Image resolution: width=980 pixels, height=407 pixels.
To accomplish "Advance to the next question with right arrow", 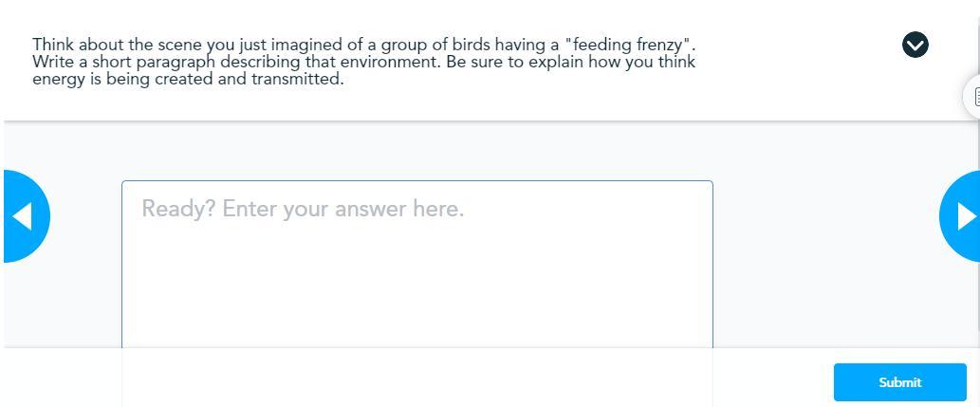I will [962, 216].
